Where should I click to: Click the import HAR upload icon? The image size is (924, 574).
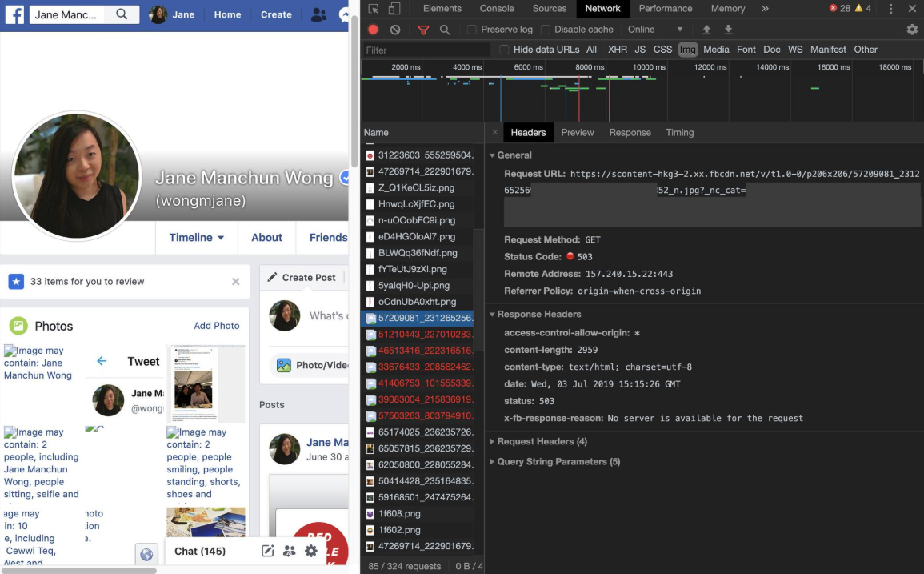(x=706, y=30)
